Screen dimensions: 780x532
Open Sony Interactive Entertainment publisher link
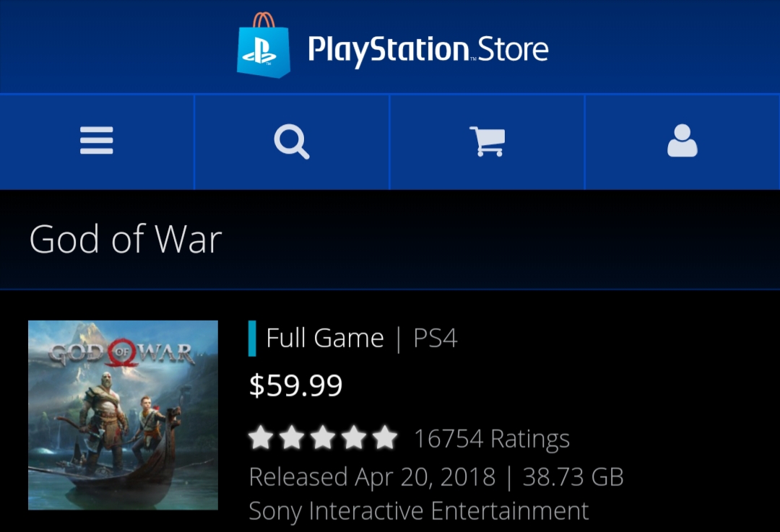[418, 511]
